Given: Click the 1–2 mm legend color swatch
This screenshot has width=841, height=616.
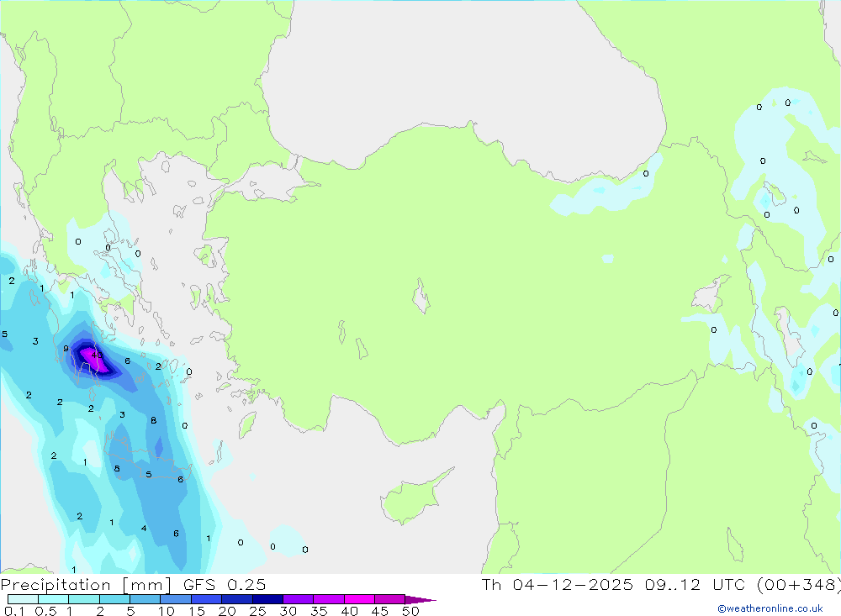Looking at the screenshot, I should click(84, 599).
